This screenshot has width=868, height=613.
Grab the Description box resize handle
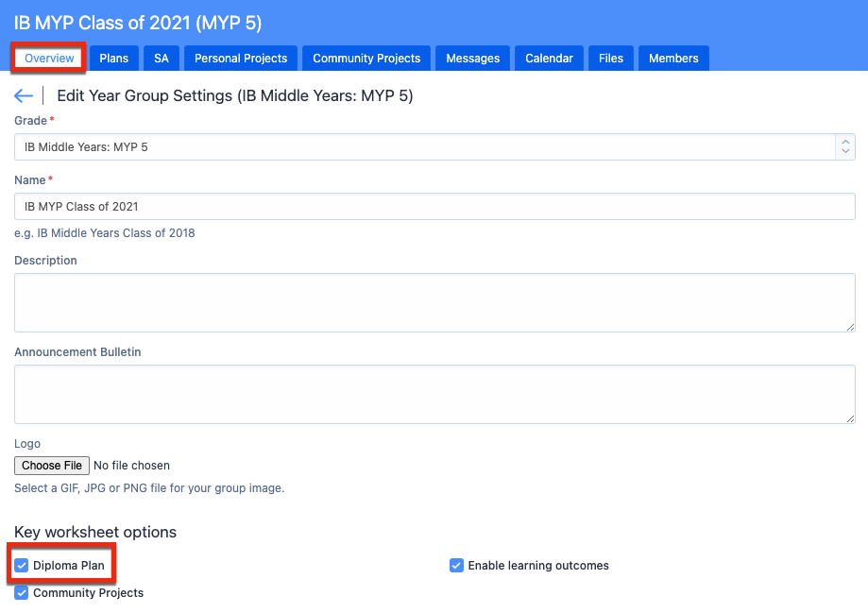(x=850, y=326)
